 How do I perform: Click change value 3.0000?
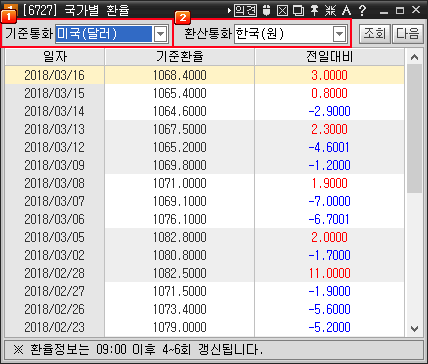[x=330, y=75]
